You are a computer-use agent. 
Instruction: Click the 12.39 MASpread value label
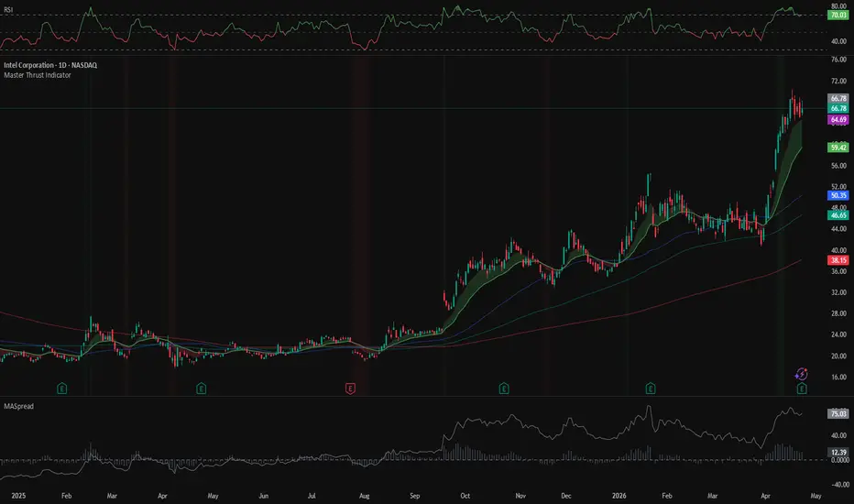(x=838, y=453)
